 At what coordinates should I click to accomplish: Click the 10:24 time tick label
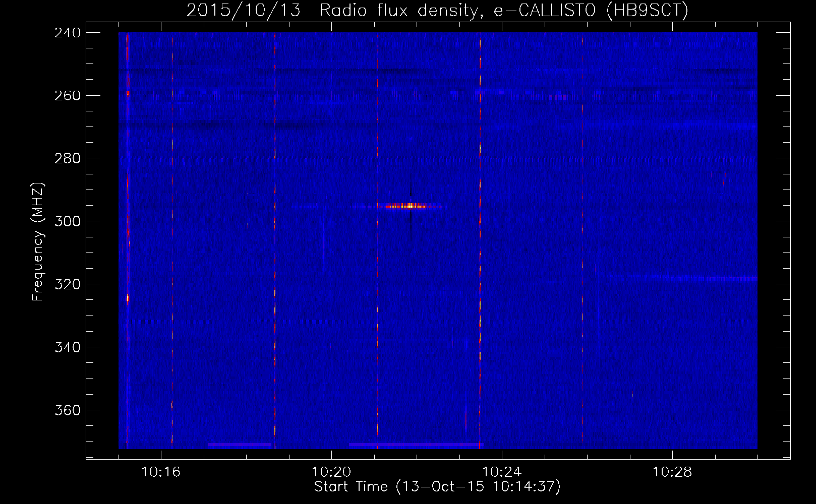point(502,472)
